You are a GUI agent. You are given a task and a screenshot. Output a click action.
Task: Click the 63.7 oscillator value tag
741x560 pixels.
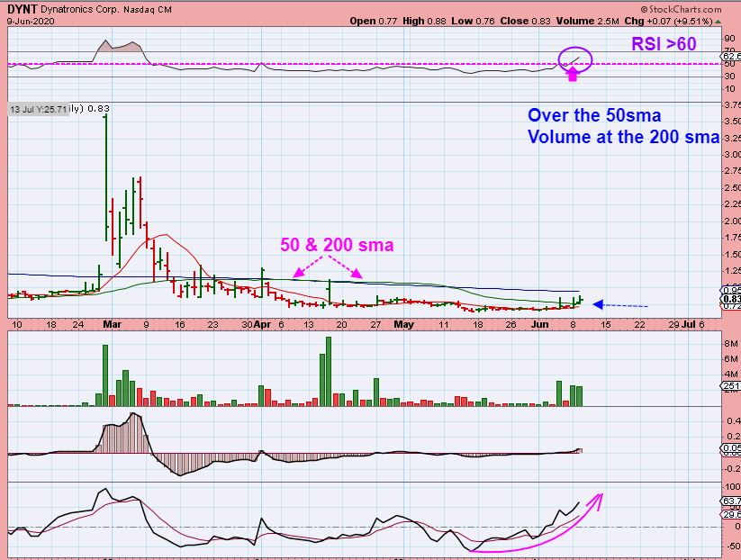732,501
